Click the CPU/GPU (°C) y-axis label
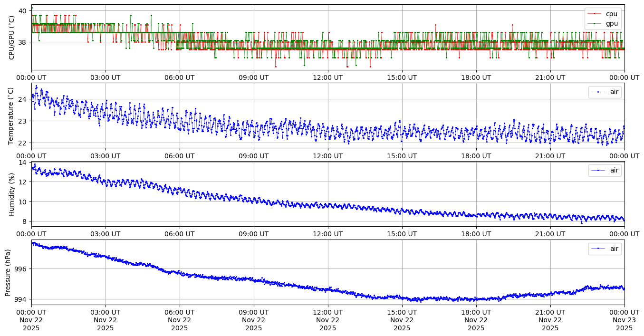This screenshot has width=644, height=336. 12,38
